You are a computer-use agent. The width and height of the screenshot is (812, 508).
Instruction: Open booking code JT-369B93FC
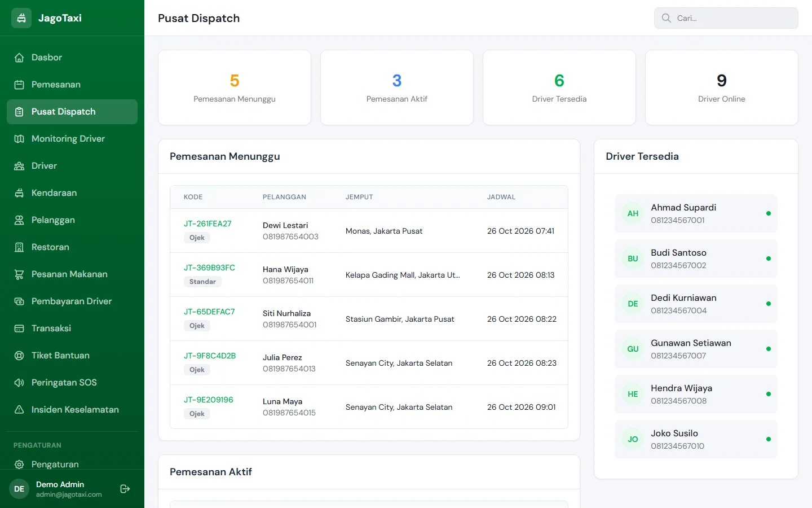coord(209,268)
